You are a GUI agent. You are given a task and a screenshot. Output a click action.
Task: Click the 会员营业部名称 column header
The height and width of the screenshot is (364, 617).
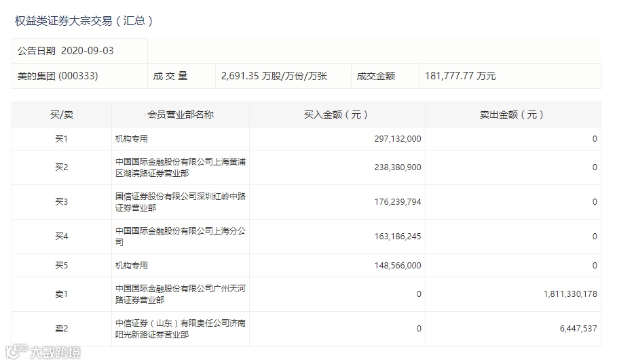point(181,115)
